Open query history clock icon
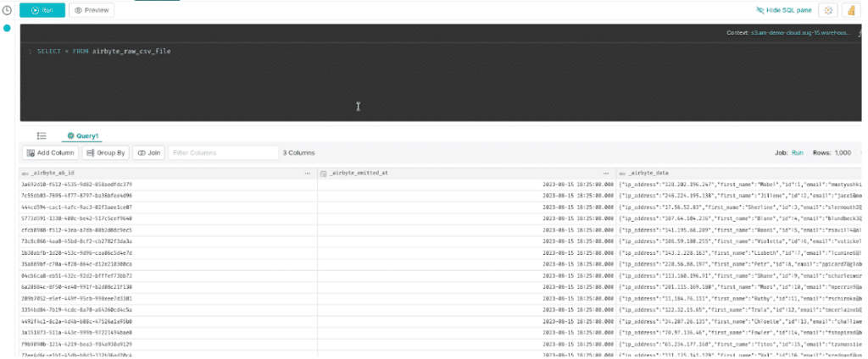This screenshot has height=359, width=868. tap(8, 10)
